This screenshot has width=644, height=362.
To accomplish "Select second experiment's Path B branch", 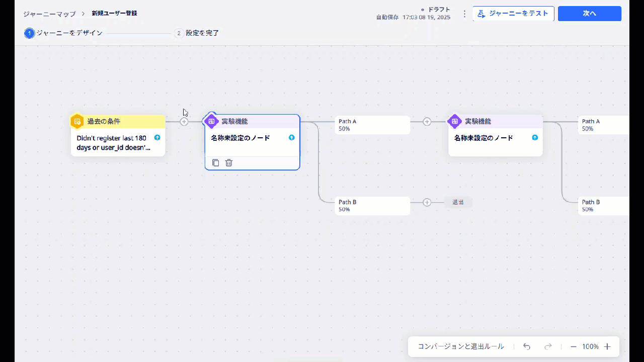I will 604,206.
